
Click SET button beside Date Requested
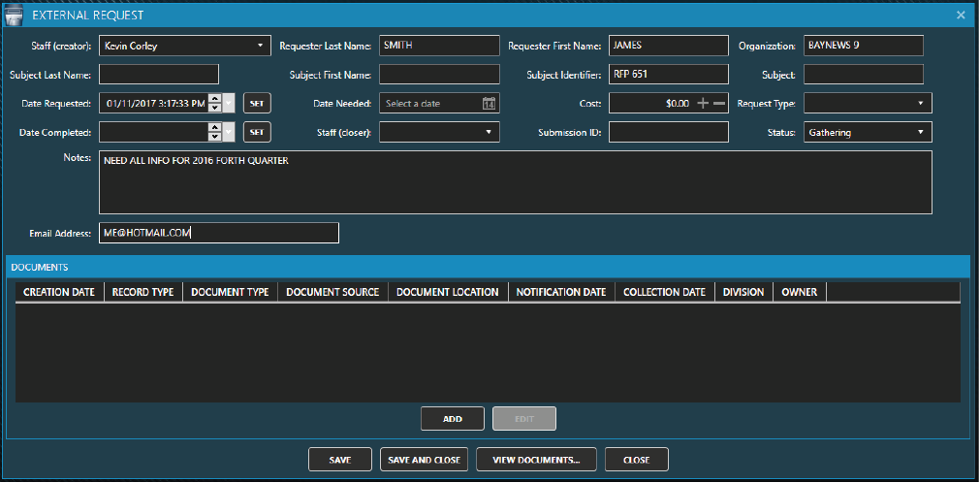257,103
